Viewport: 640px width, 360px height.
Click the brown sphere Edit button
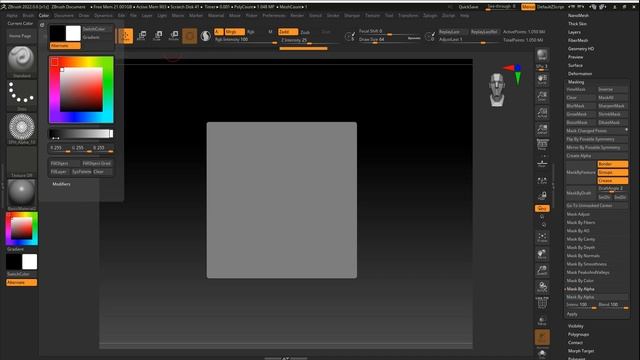pos(189,36)
